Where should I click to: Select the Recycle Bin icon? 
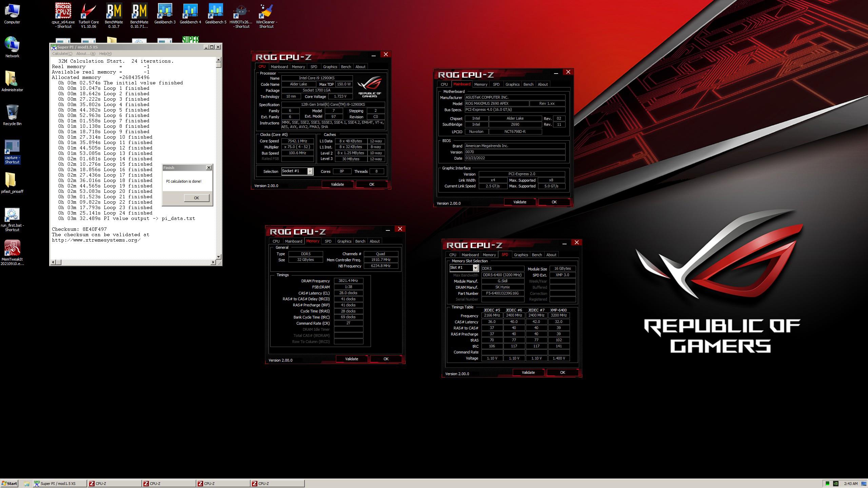pyautogui.click(x=12, y=115)
